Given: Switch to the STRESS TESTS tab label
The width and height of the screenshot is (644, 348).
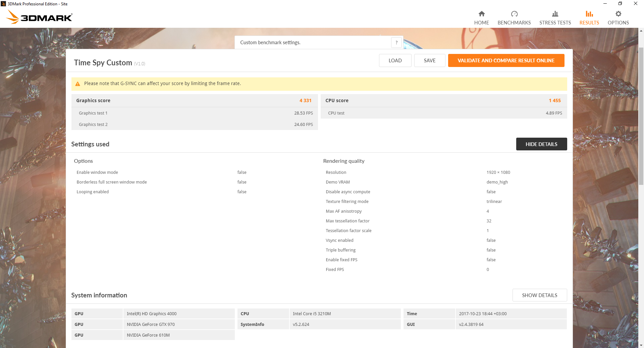Looking at the screenshot, I should (x=555, y=23).
